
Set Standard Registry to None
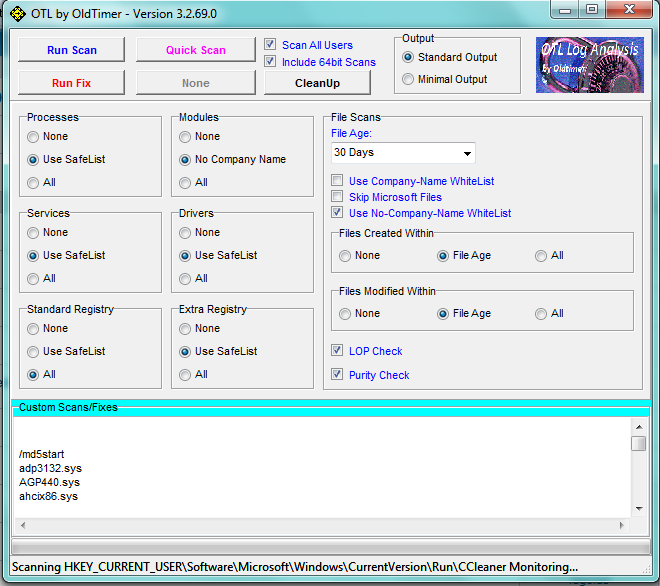tap(33, 329)
